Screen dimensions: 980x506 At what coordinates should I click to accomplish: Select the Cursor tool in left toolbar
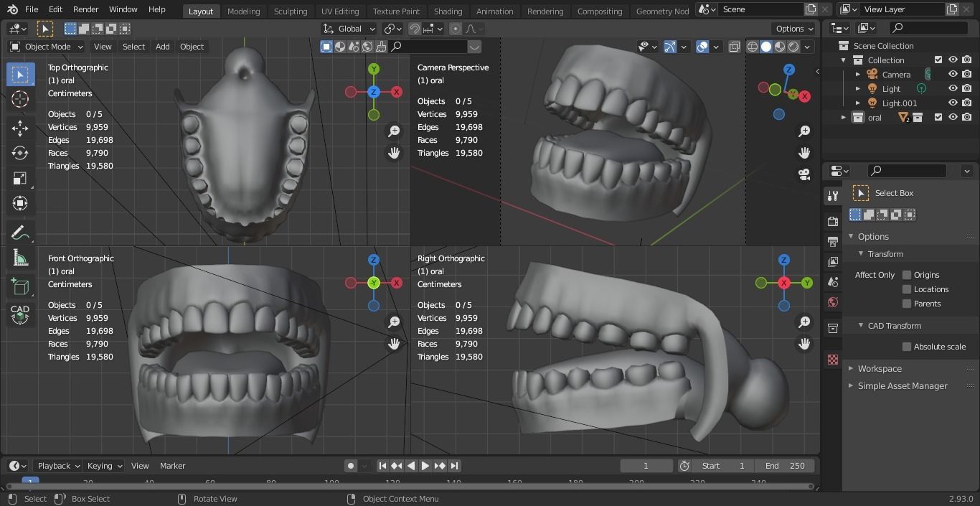20,99
